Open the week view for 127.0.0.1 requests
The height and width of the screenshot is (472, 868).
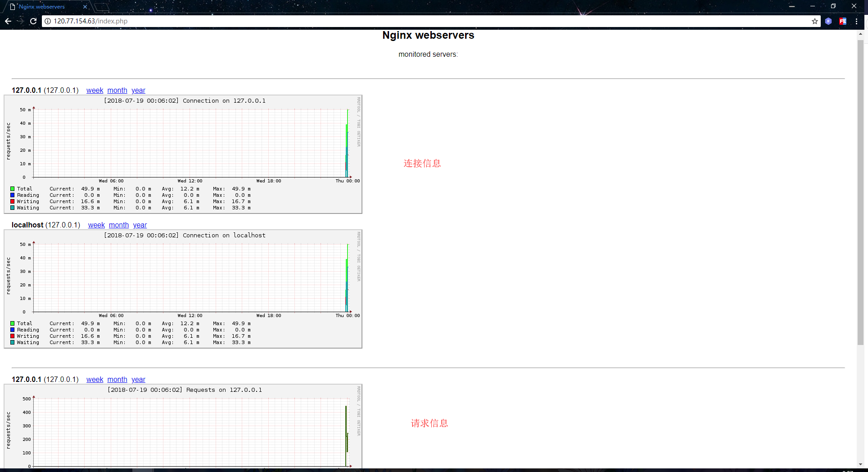tap(95, 379)
